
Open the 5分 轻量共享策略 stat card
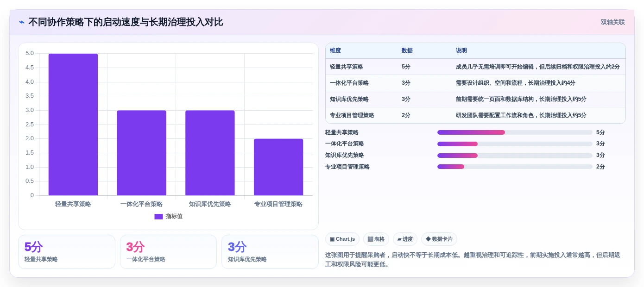click(x=67, y=252)
